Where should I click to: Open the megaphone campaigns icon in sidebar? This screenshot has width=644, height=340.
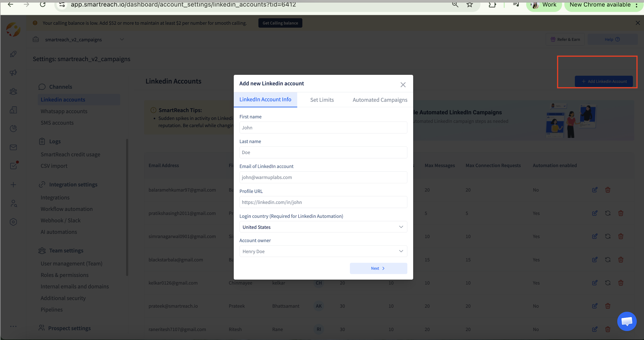[13, 73]
